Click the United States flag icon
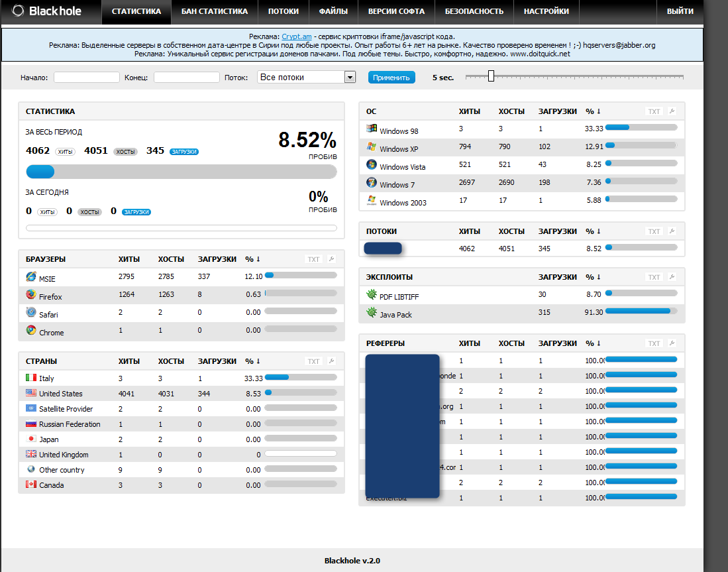 tap(31, 393)
